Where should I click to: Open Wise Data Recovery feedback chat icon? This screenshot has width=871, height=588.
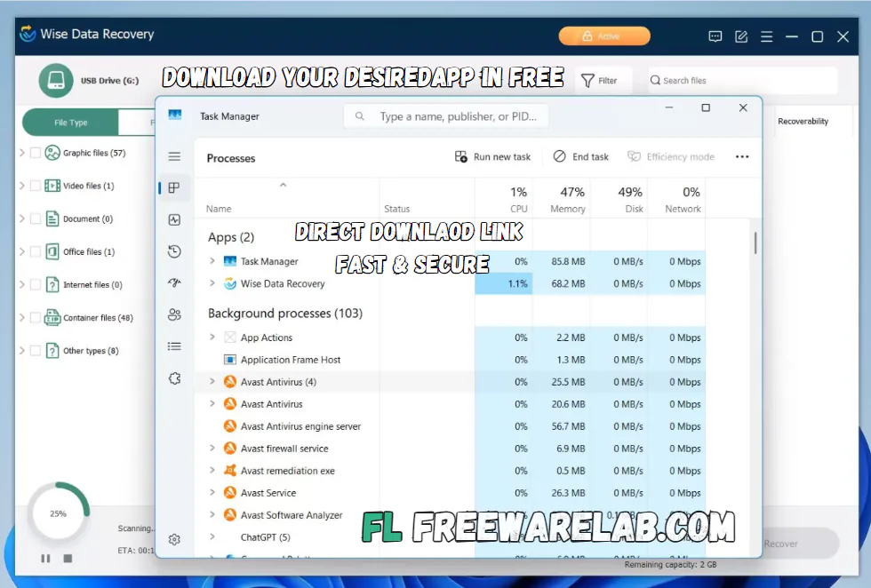(715, 36)
